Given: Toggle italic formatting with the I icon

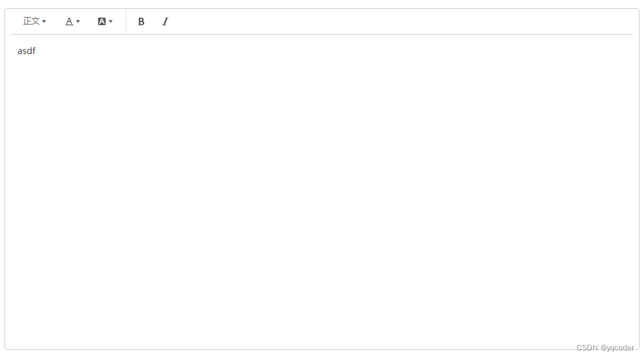Looking at the screenshot, I should tap(165, 22).
